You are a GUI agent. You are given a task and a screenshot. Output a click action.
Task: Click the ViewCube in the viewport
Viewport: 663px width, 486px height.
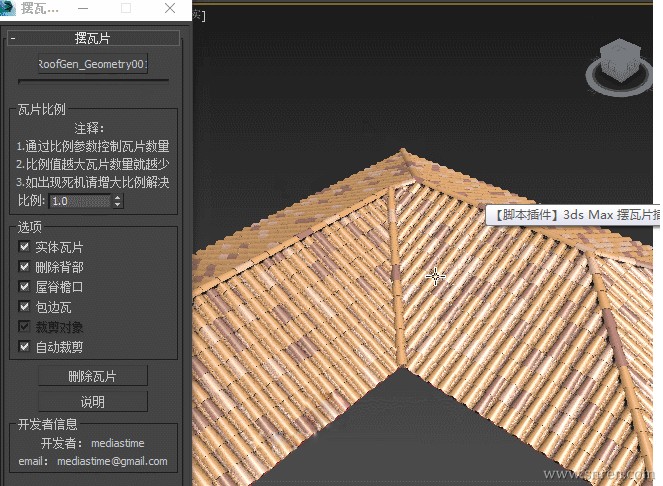pos(617,62)
